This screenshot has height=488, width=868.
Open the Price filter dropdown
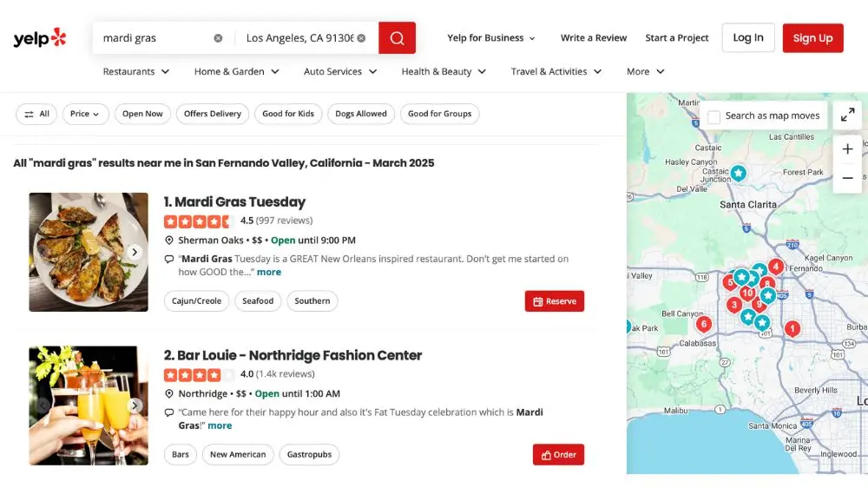(85, 114)
